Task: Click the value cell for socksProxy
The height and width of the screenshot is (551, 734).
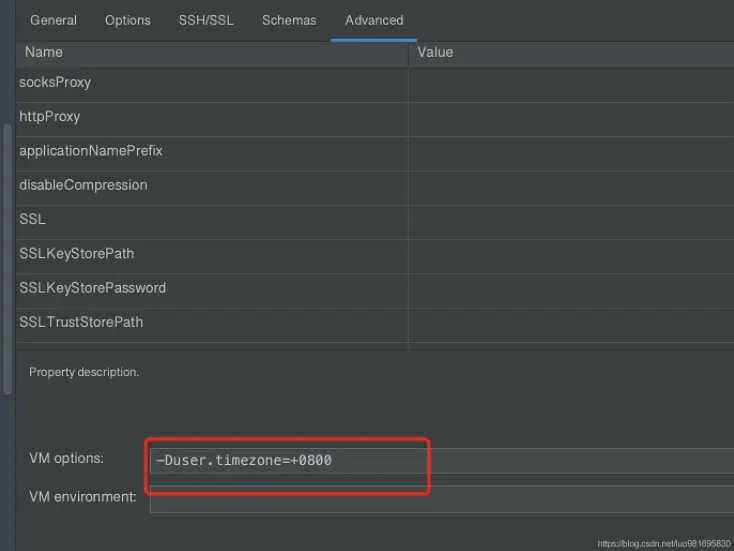Action: [x=570, y=82]
